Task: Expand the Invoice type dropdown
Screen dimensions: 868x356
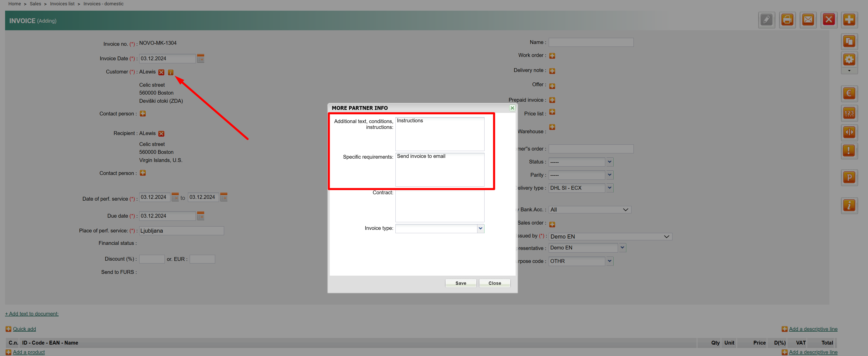Action: pos(480,228)
